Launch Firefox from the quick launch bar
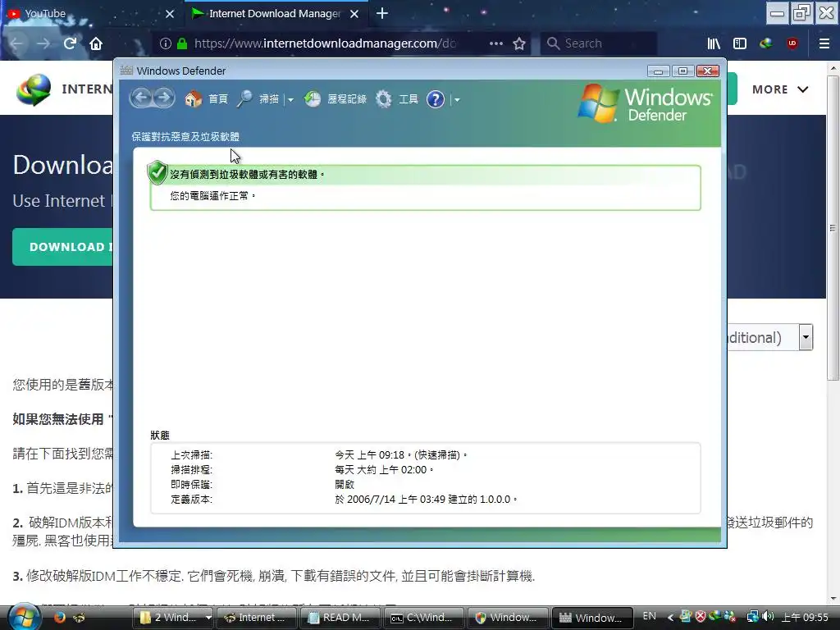The image size is (840, 630). coord(59,617)
